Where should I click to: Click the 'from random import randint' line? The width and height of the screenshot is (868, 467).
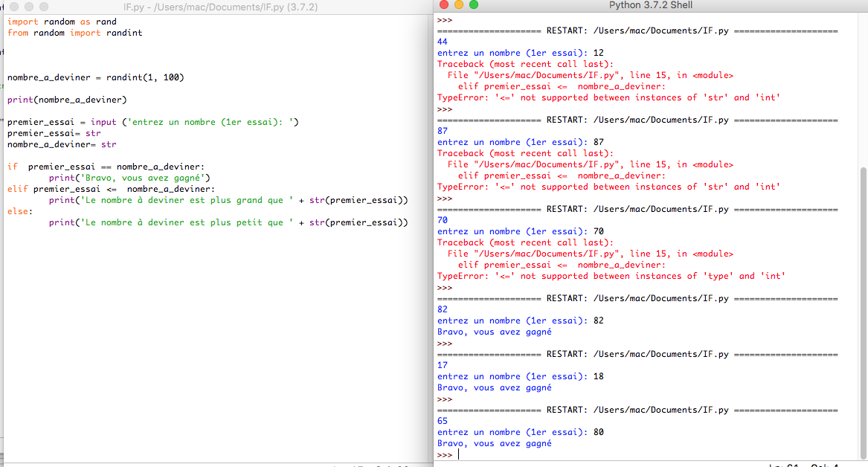[69, 33]
